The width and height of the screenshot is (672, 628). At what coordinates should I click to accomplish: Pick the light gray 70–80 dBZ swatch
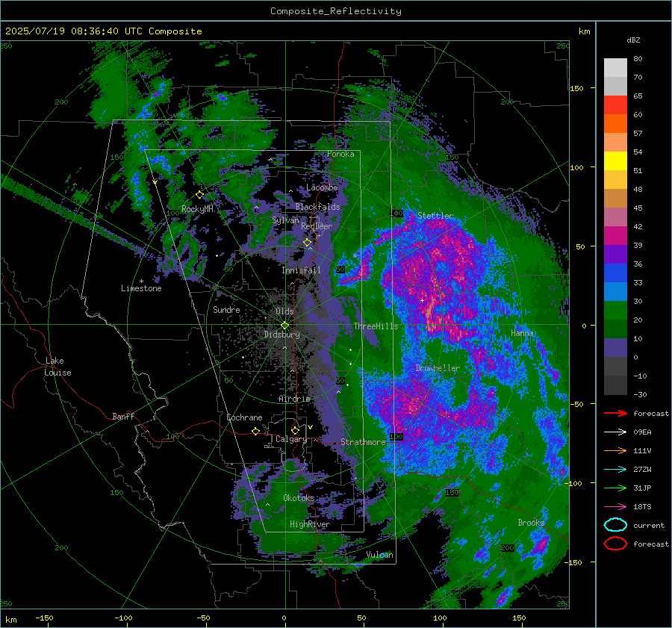click(615, 68)
